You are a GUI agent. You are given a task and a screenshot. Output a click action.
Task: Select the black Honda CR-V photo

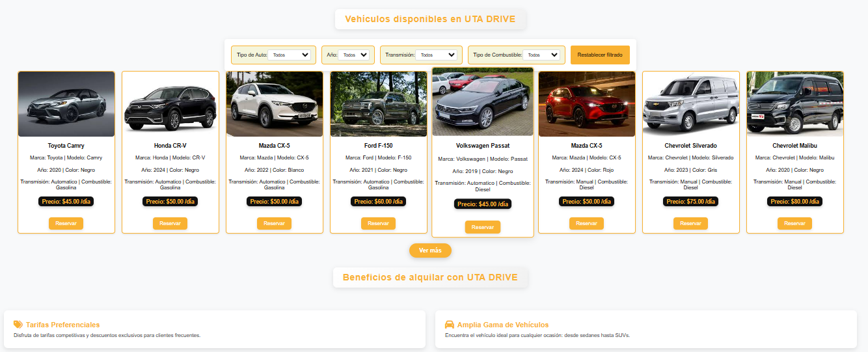tap(170, 104)
